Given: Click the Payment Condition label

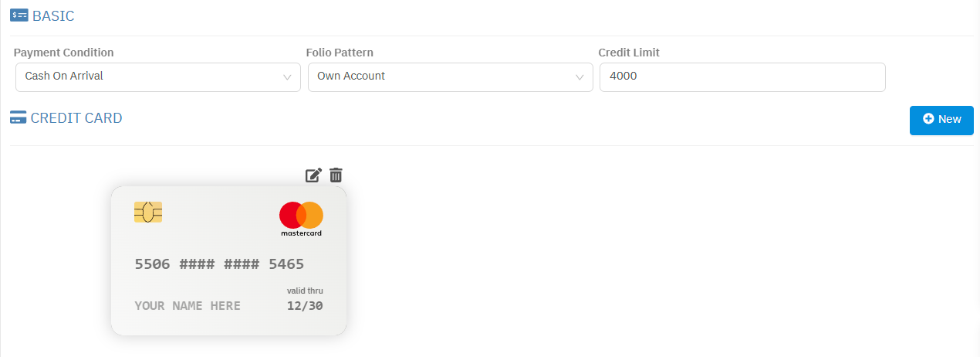Looking at the screenshot, I should (x=63, y=53).
